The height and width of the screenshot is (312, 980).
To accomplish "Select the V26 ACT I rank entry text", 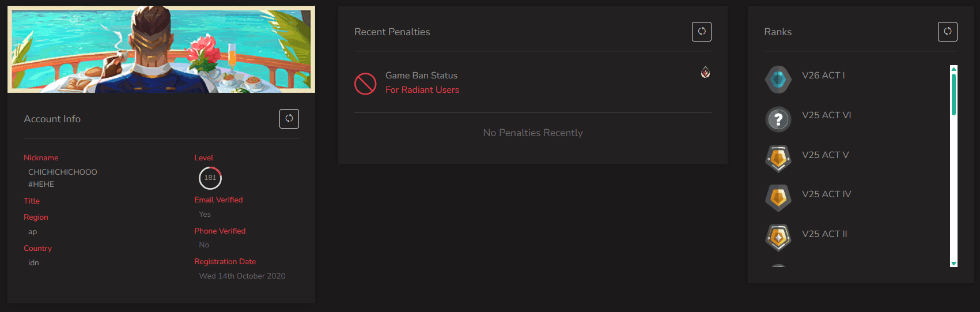I will (823, 76).
